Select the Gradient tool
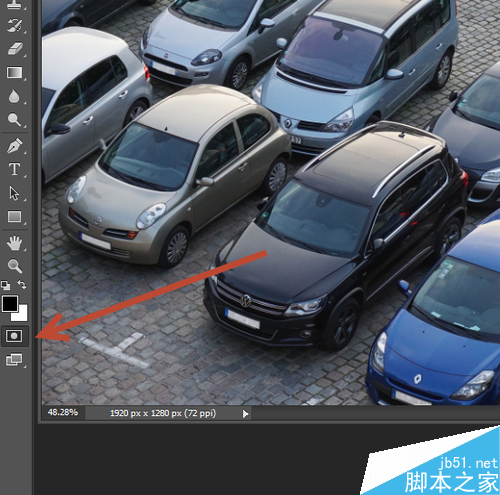The image size is (500, 495). (x=14, y=72)
